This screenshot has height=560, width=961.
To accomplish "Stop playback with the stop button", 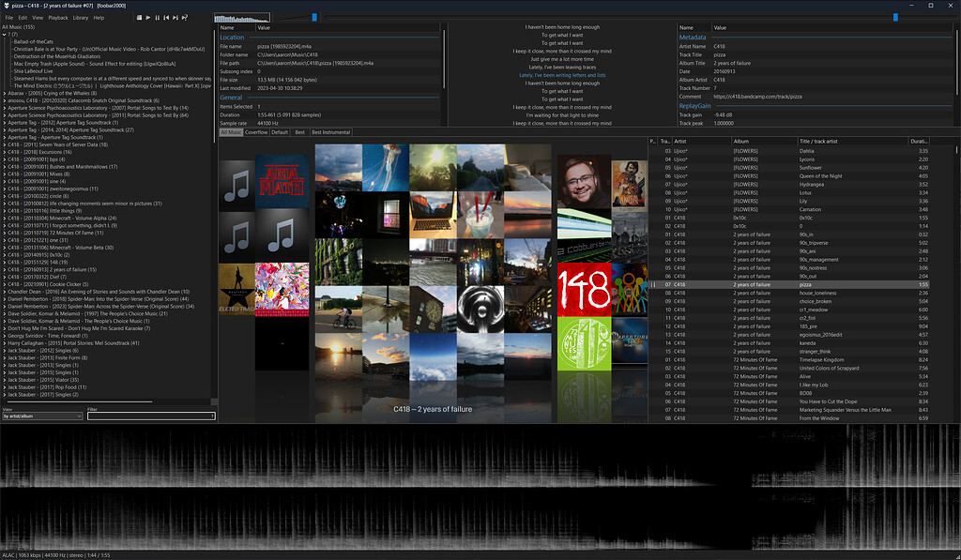I will (139, 18).
